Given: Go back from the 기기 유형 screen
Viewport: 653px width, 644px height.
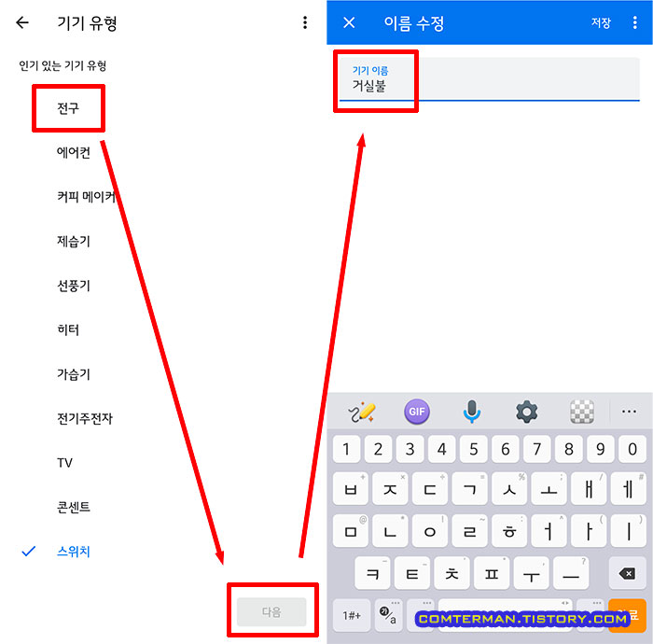Looking at the screenshot, I should coord(22,22).
